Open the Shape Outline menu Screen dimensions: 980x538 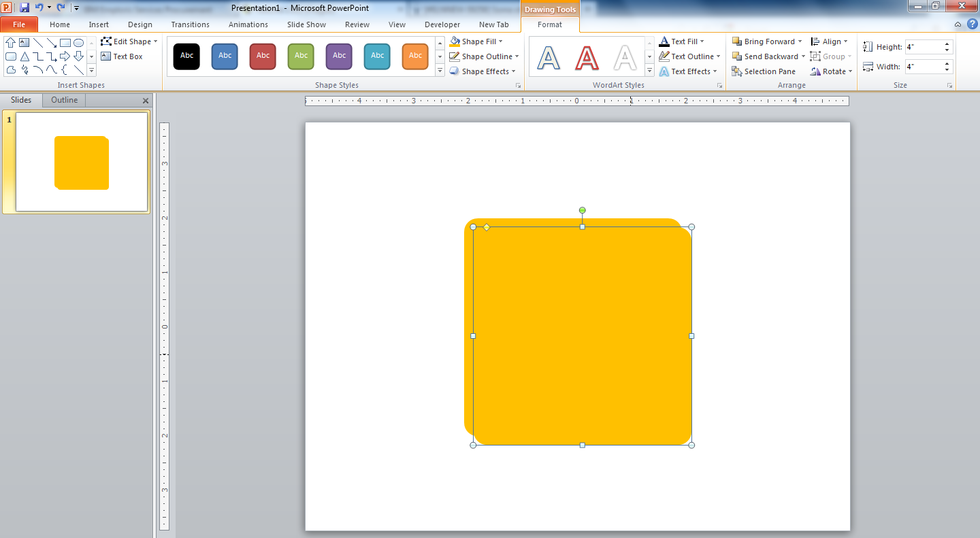tap(485, 56)
